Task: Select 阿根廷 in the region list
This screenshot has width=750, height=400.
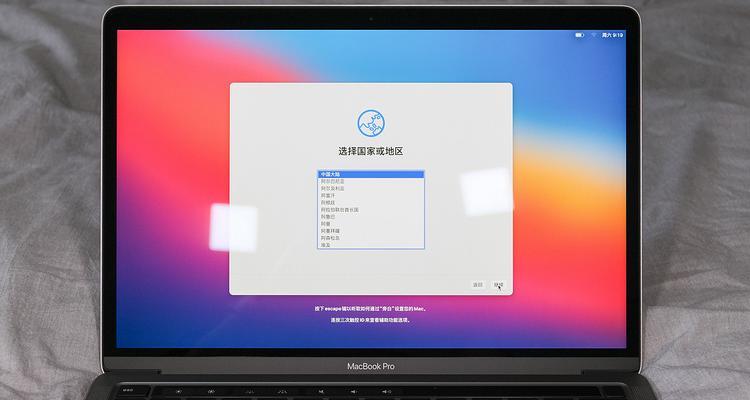Action: [371, 203]
